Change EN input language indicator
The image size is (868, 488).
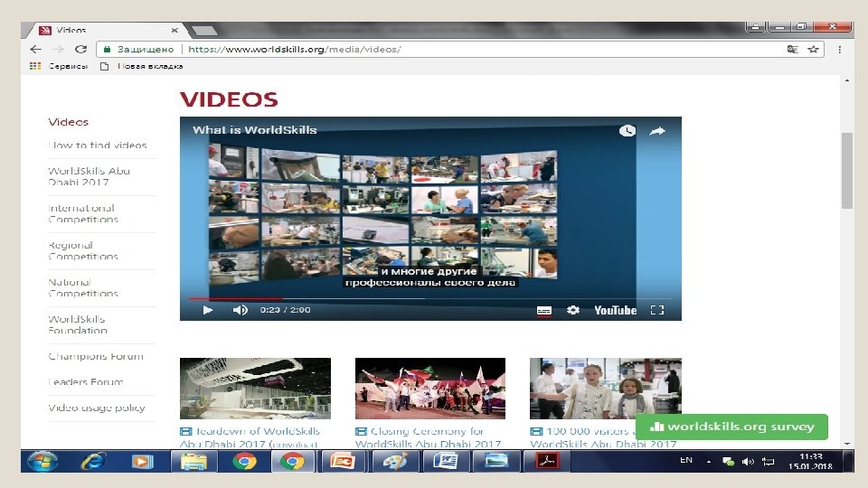tap(686, 460)
